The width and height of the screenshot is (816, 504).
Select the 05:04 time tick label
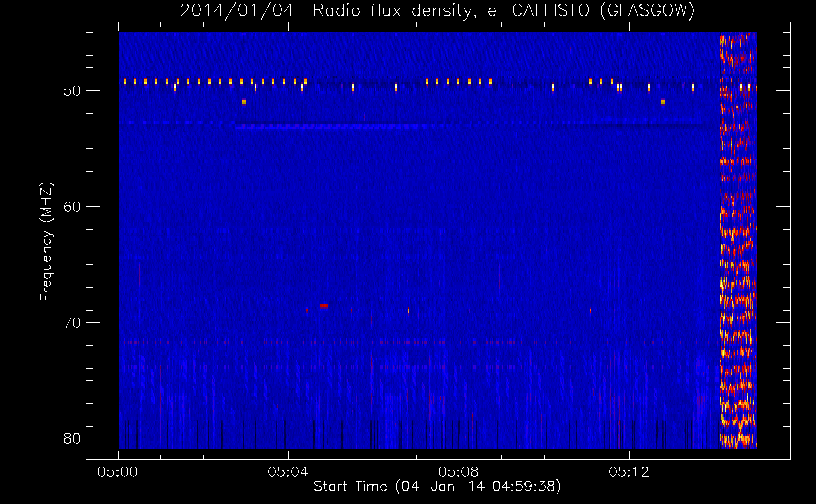(288, 472)
